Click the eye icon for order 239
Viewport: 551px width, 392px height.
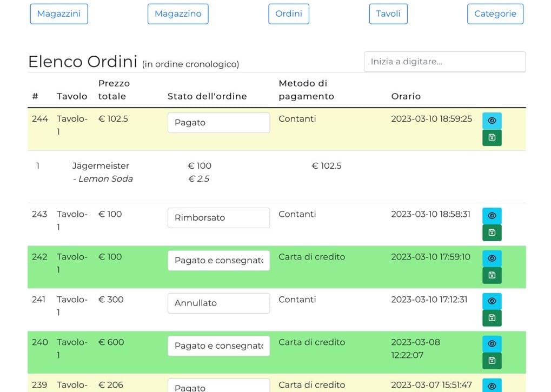(x=492, y=386)
